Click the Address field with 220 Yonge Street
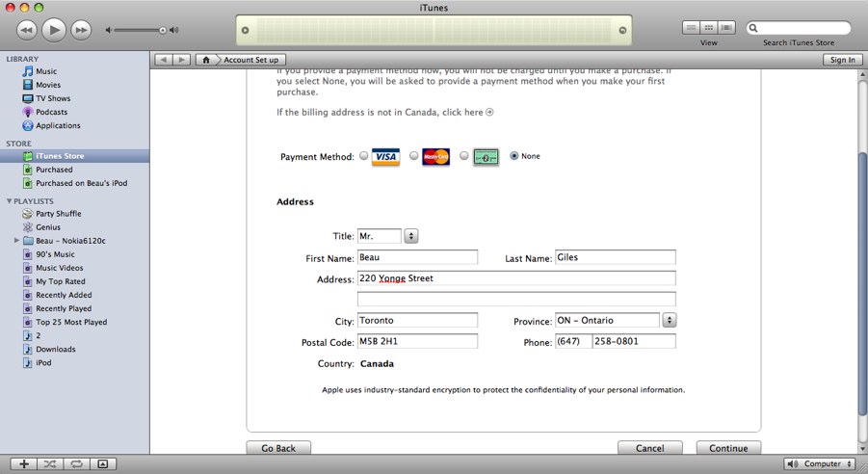Screen dimensions: 868x474 coord(516,278)
